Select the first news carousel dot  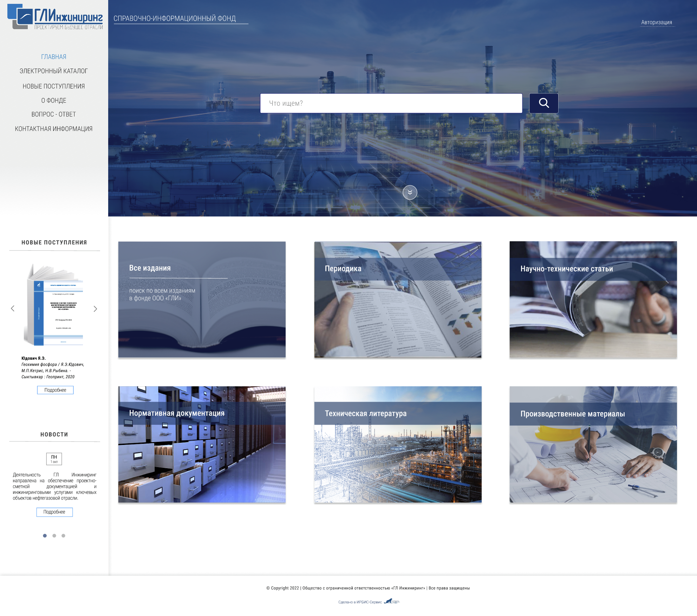pyautogui.click(x=45, y=536)
